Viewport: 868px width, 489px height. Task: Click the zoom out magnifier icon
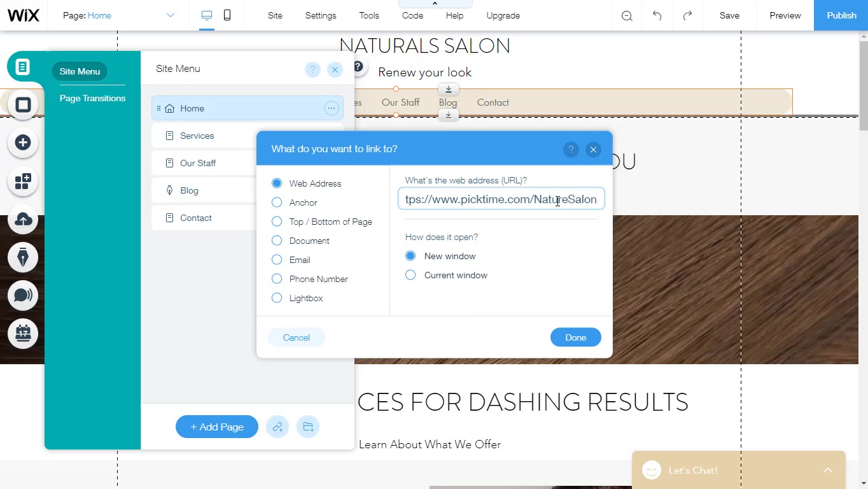627,16
